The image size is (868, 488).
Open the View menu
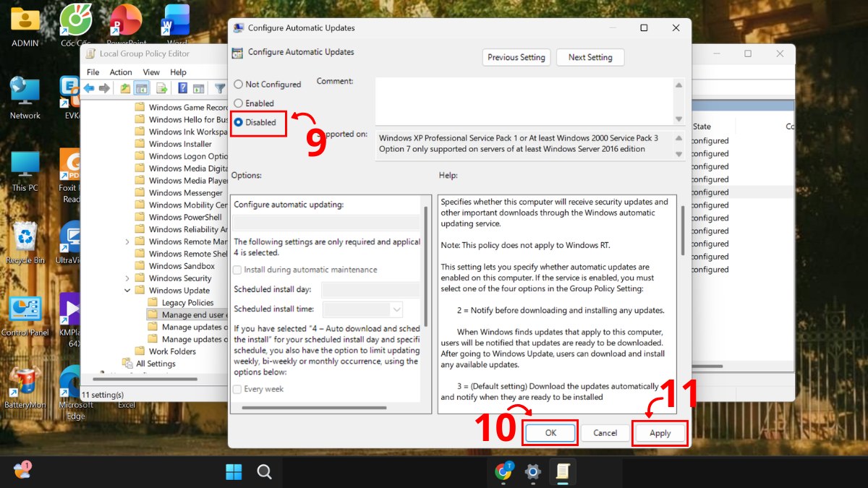tap(150, 72)
